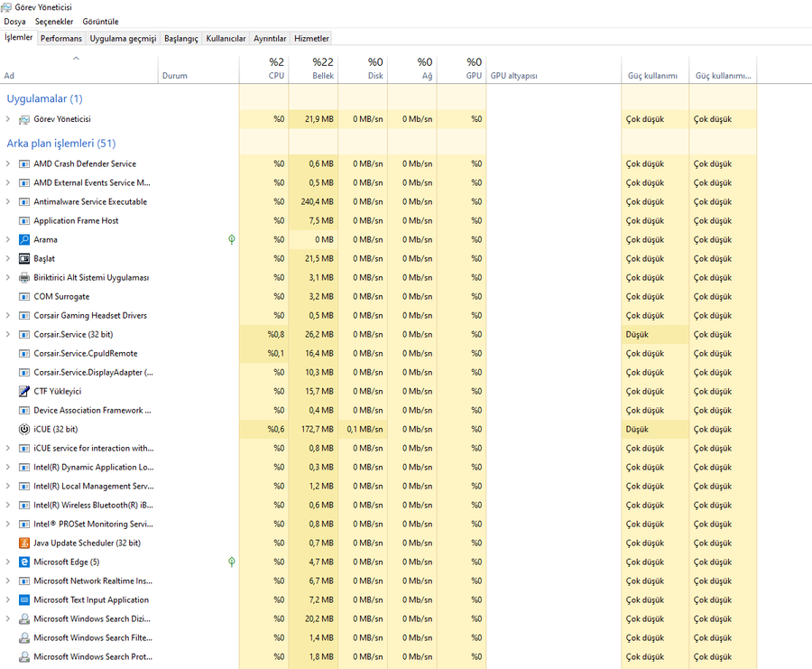Image resolution: width=812 pixels, height=669 pixels.
Task: Sort by the GPU altyapısı column header
Action: [x=554, y=69]
